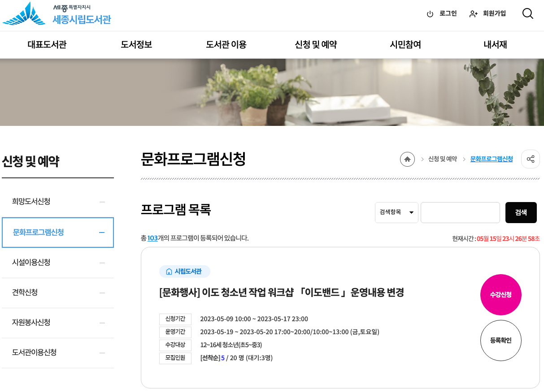
Task: Select the 내서재 menu item
Action: coord(495,45)
